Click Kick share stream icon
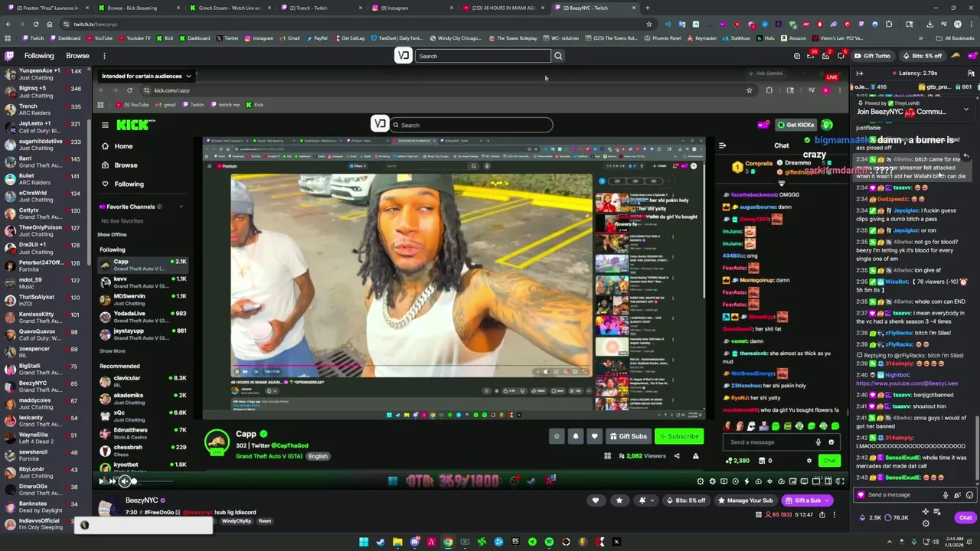Image resolution: width=980 pixels, height=551 pixels. [x=677, y=456]
